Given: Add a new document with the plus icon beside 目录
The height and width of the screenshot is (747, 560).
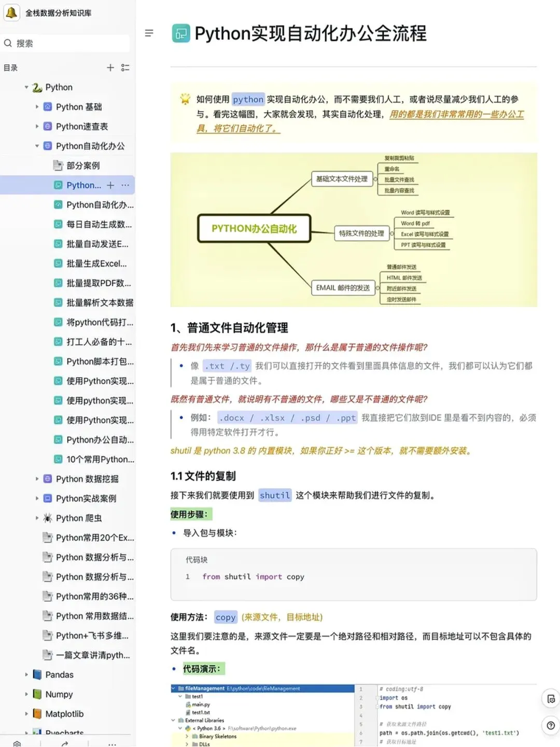Looking at the screenshot, I should coord(110,67).
